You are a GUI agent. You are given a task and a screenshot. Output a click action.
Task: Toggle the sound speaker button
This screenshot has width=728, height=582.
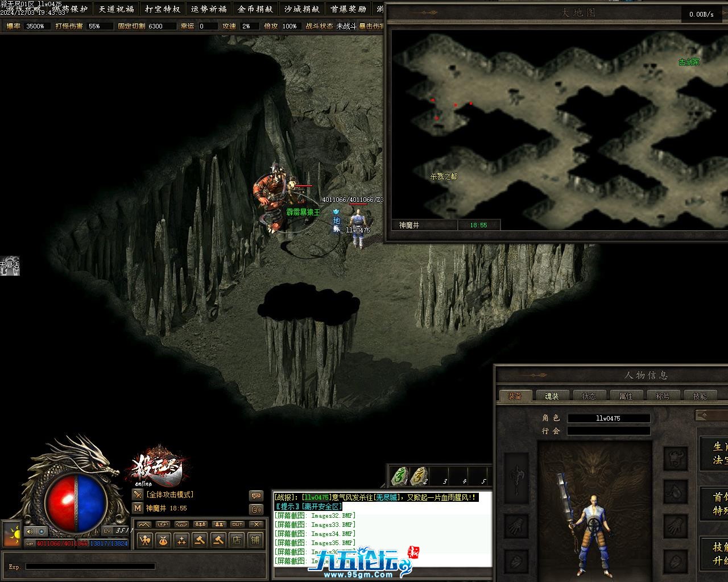tap(30, 531)
